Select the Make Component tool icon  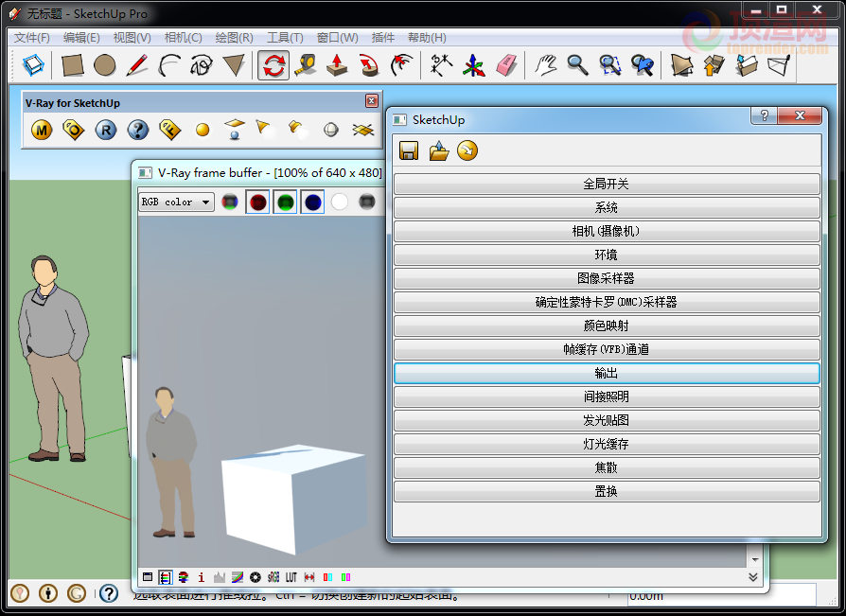tap(33, 65)
